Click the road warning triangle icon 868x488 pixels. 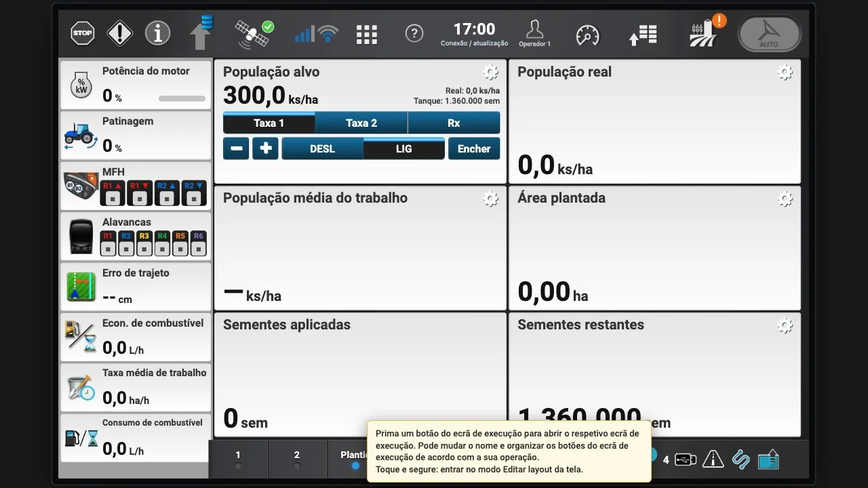713,460
